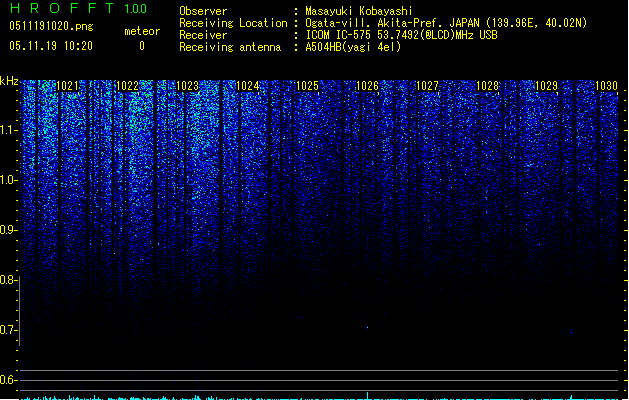Click the A504HB(yagi 4el) antenna value

(353, 47)
